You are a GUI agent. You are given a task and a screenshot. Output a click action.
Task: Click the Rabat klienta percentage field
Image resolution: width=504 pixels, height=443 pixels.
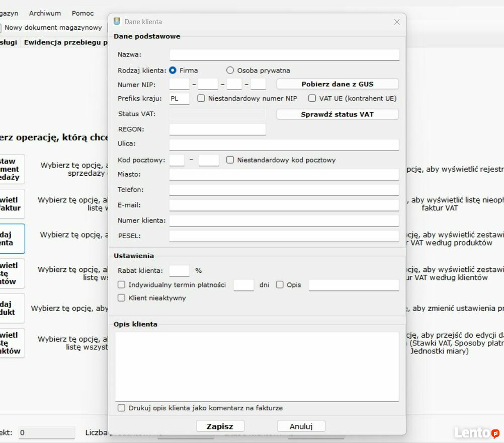[x=179, y=271]
